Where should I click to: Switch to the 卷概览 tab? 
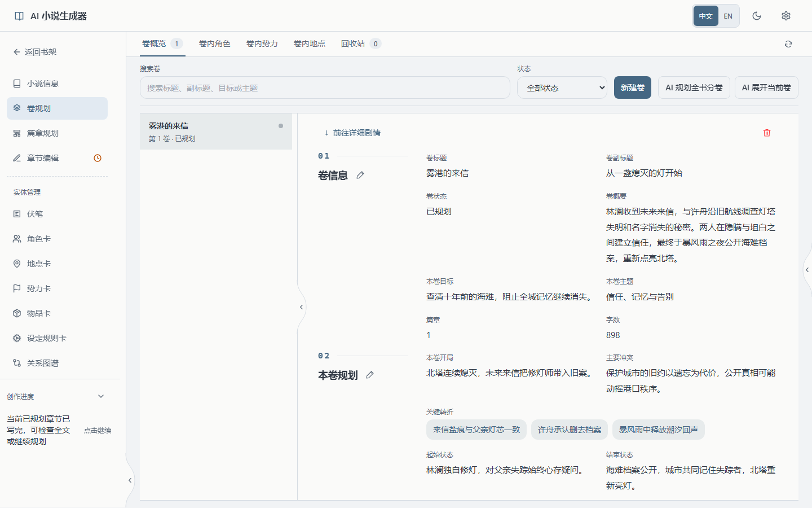[x=162, y=43]
